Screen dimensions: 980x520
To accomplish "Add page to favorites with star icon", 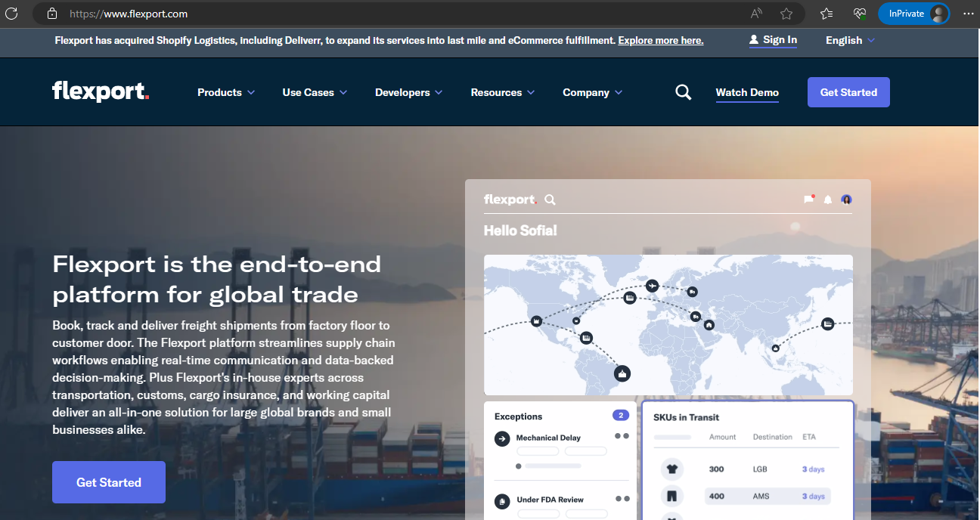I will (786, 14).
